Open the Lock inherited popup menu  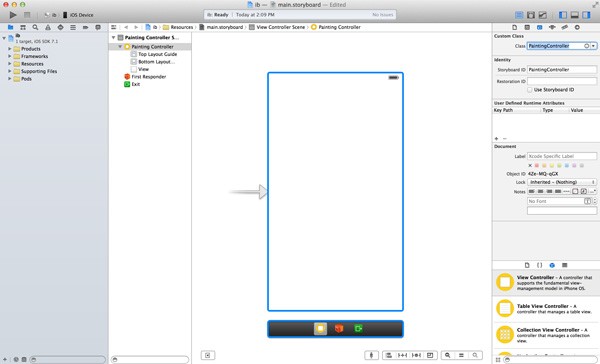tap(562, 182)
